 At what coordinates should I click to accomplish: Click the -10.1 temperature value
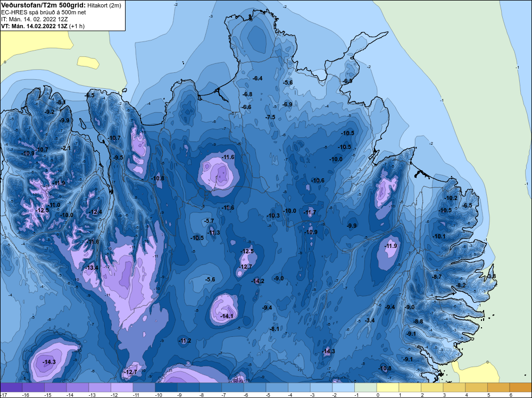[439, 236]
